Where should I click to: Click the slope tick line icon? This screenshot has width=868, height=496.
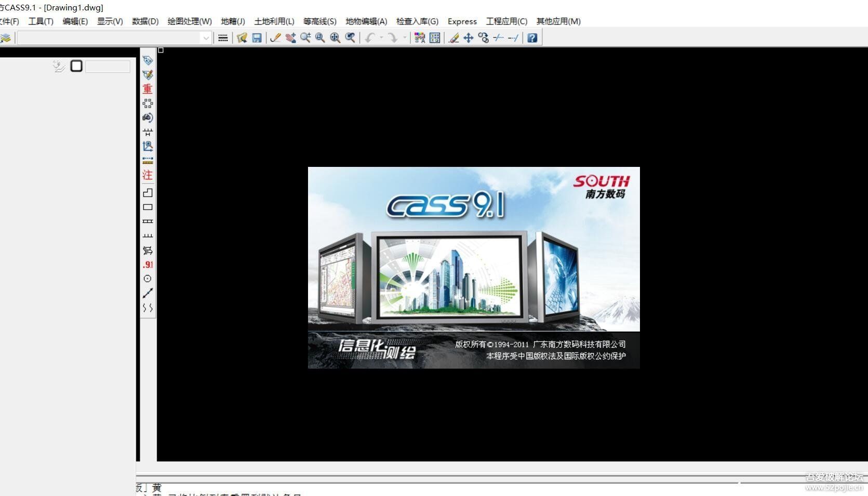(148, 236)
